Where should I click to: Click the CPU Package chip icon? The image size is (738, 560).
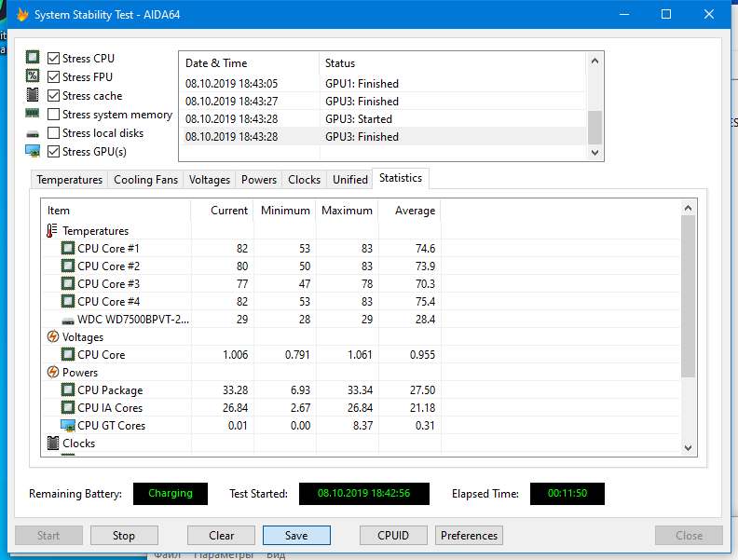68,389
